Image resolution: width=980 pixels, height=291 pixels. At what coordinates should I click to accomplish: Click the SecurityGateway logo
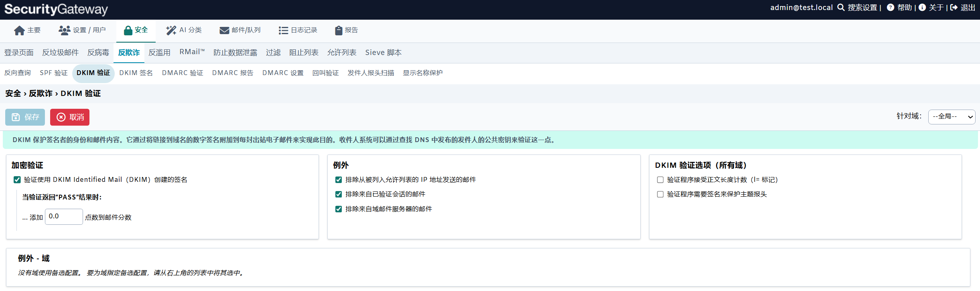[56, 9]
